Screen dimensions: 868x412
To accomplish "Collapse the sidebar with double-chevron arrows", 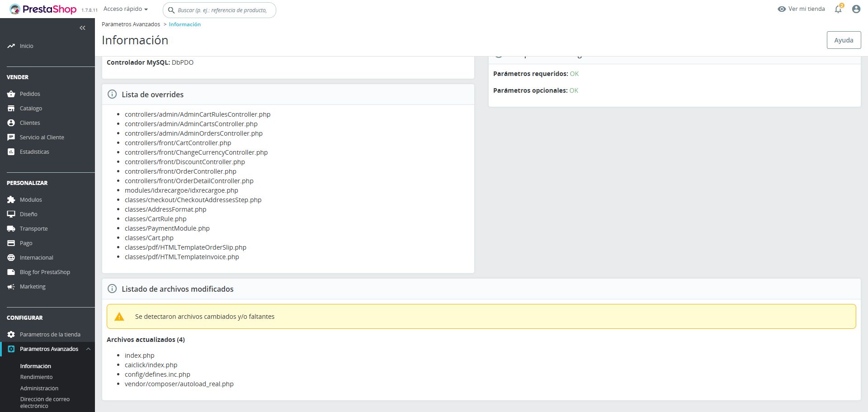I will 82,28.
